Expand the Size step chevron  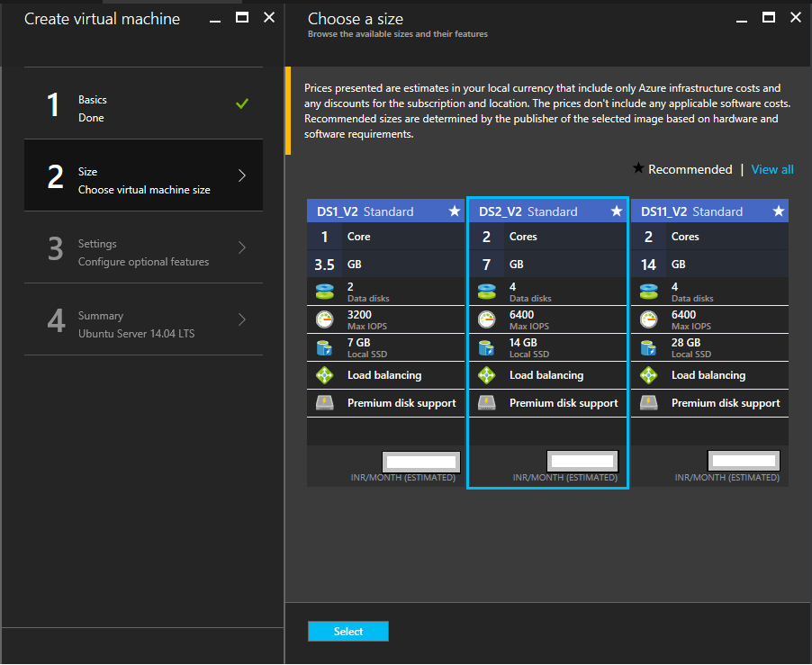point(242,175)
